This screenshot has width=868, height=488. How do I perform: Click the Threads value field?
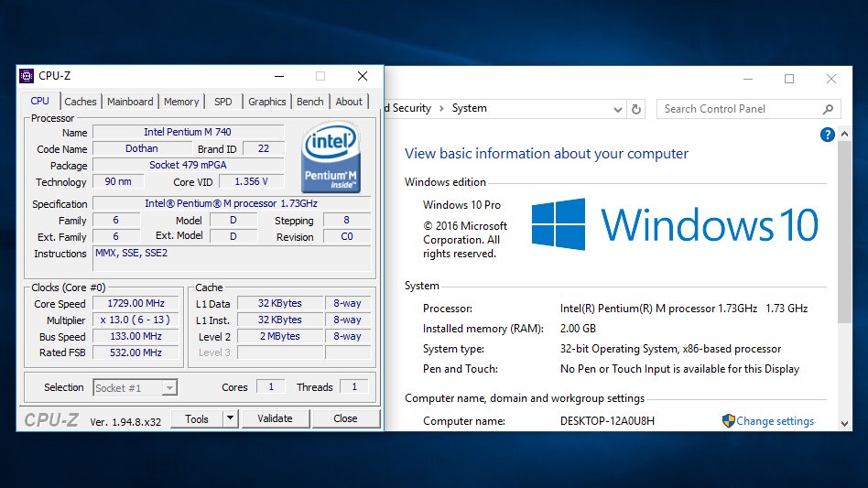click(354, 386)
